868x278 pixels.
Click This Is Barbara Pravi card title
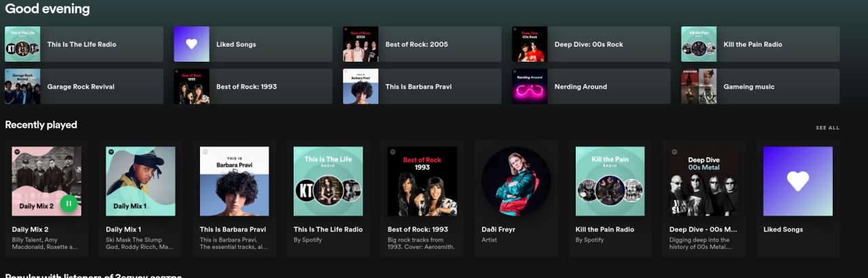pyautogui.click(x=234, y=229)
